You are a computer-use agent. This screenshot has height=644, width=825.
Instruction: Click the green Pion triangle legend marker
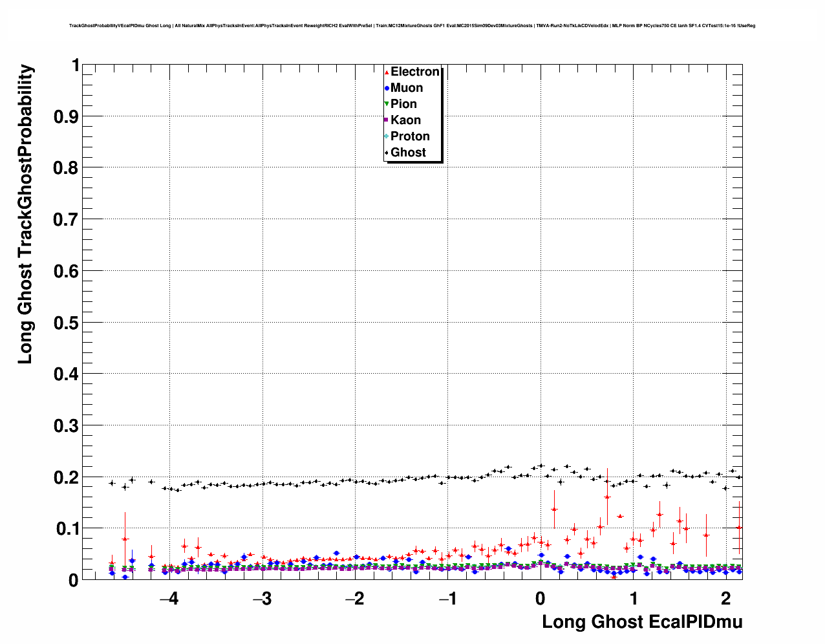click(x=387, y=104)
